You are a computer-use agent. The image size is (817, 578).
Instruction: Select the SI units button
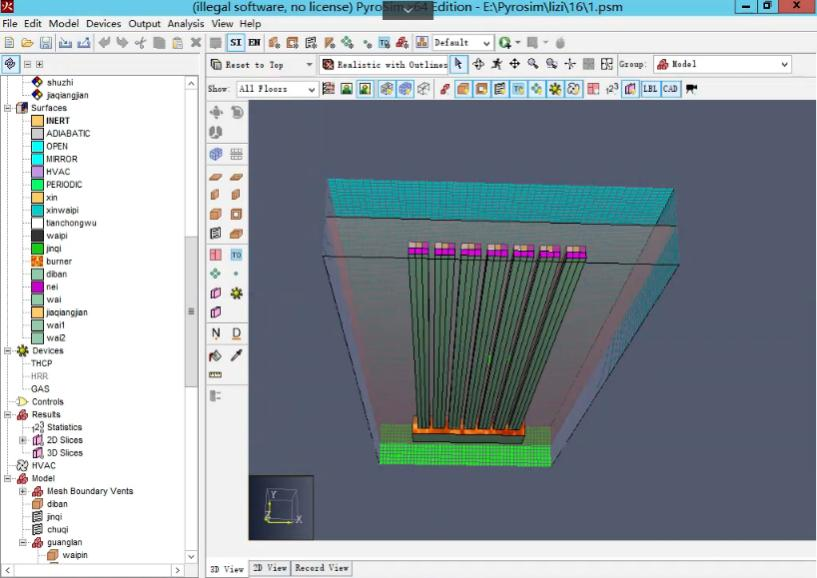[236, 43]
